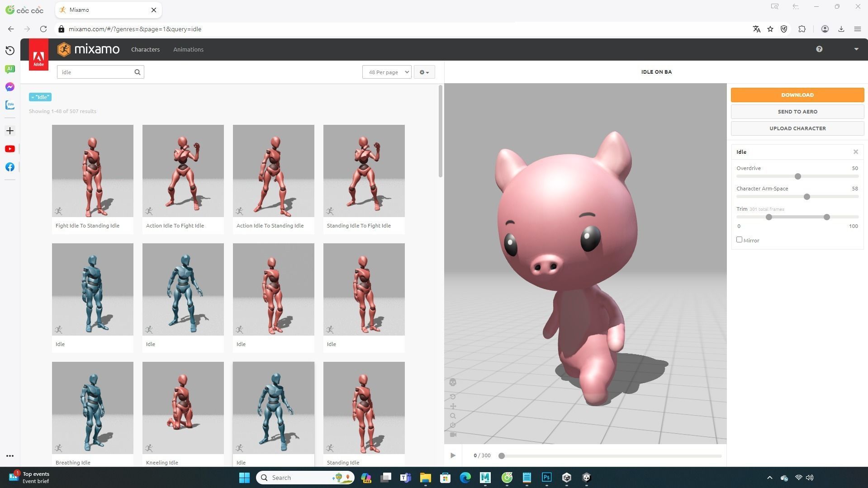868x488 pixels.
Task: Open Zalo from browser sidebar
Action: (10, 105)
